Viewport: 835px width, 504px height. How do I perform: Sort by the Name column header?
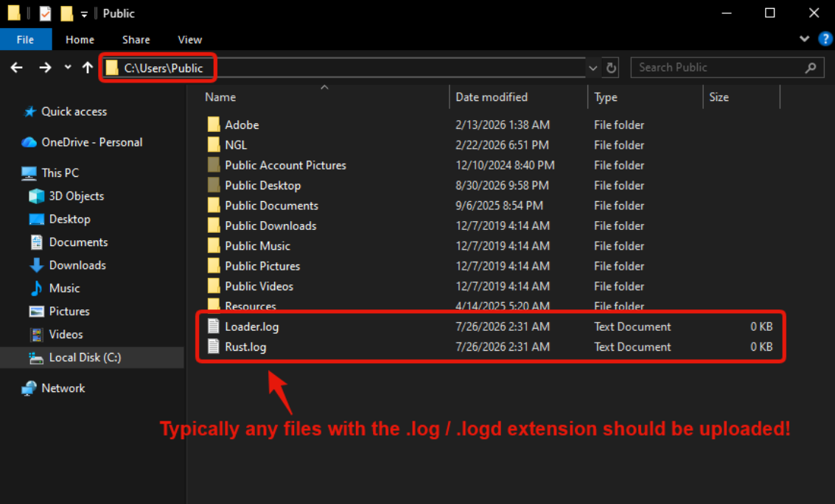[x=220, y=97]
